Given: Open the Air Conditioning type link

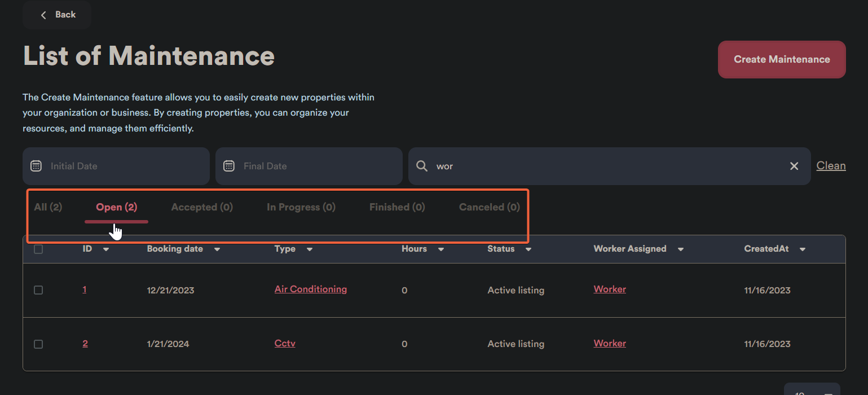Looking at the screenshot, I should (x=311, y=289).
